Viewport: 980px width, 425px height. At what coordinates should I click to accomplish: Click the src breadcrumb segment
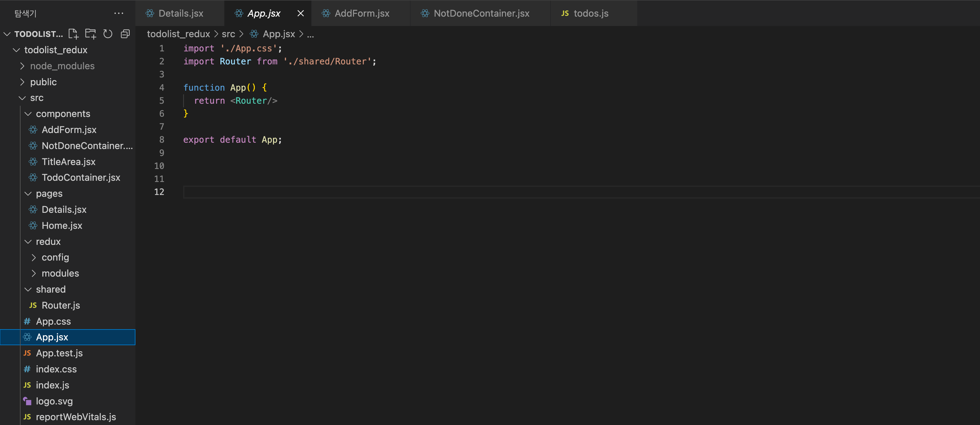click(x=228, y=34)
